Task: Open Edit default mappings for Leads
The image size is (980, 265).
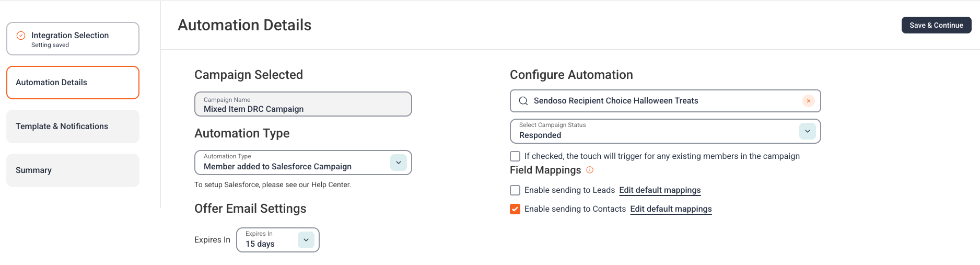Action: (660, 190)
